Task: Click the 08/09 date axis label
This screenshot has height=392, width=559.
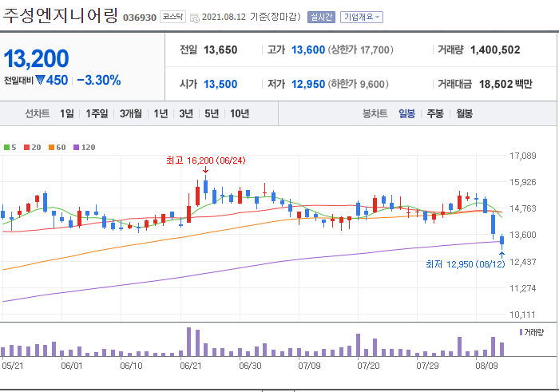Action: 486,366
